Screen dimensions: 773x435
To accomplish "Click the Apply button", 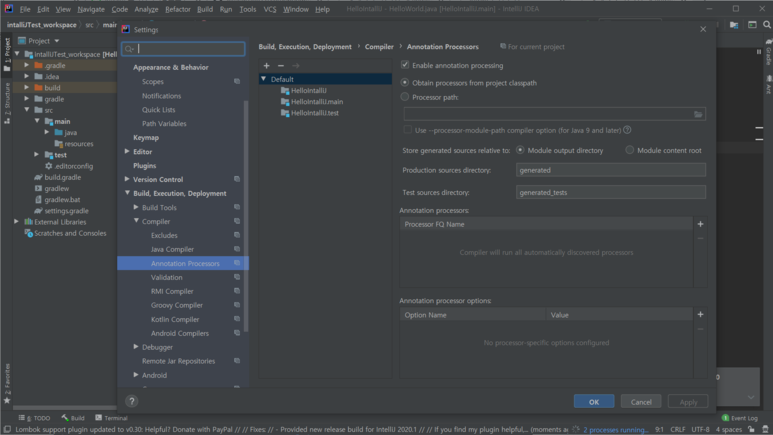I will (x=688, y=401).
